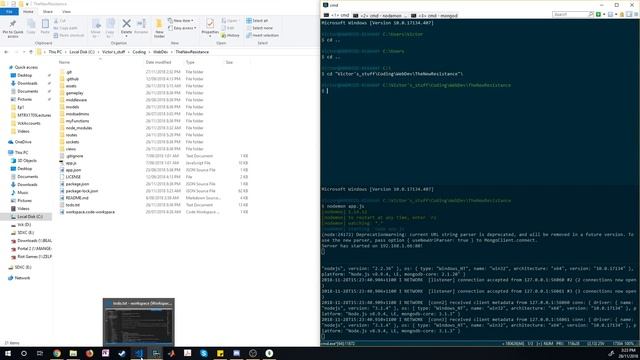Select the routes folder
Viewport: 640px width, 360px height.
coord(71,135)
